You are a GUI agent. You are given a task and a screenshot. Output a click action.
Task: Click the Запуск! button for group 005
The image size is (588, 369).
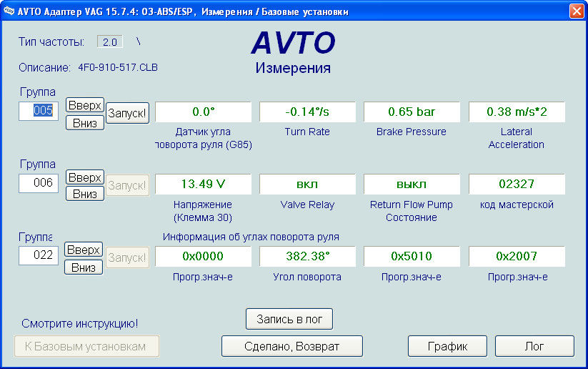tap(127, 113)
